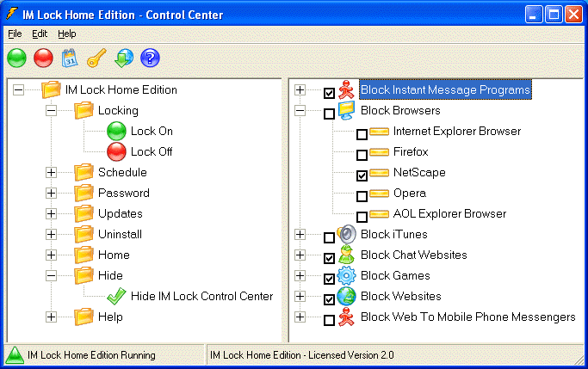Screen dimensions: 588x369
Task: Click the Uninstall folder icon
Action: point(84,234)
